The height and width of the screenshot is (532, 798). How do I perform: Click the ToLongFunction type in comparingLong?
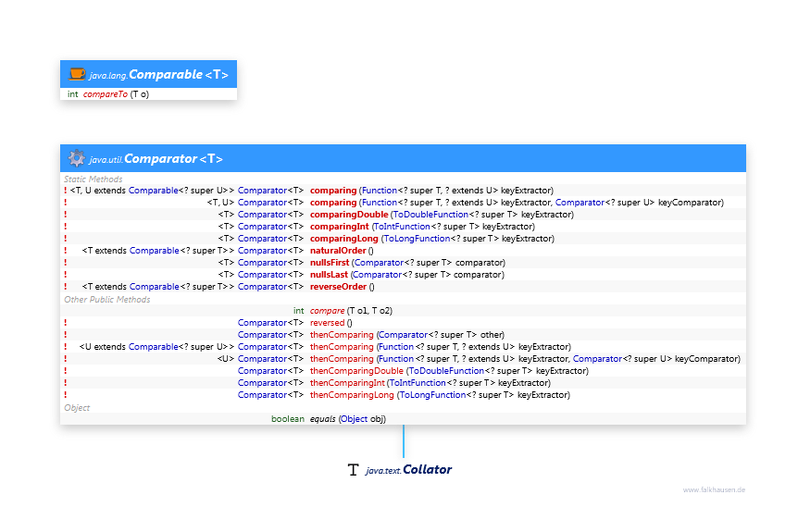[418, 238]
